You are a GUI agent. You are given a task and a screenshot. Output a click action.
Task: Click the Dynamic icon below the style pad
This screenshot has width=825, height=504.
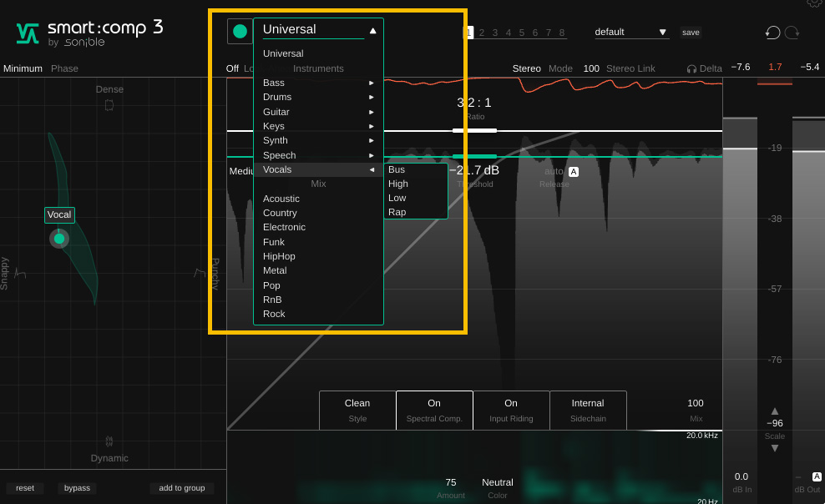[x=109, y=441]
